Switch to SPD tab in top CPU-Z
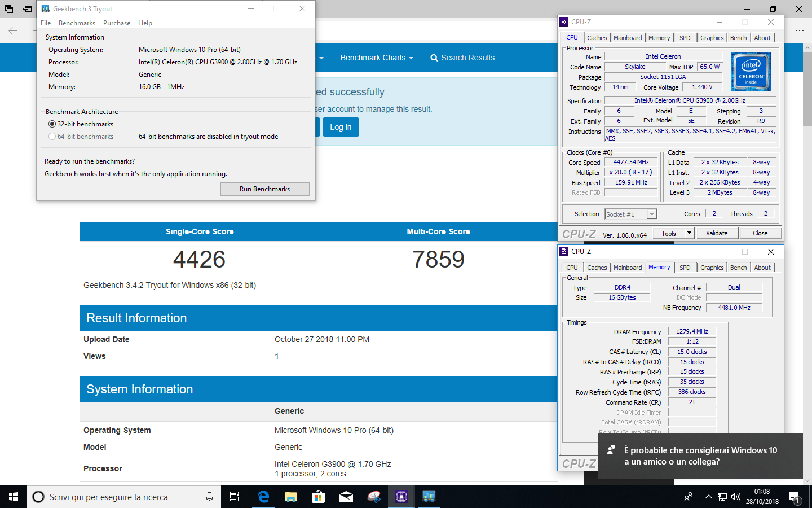Screen dimensions: 812x508 click(x=685, y=38)
